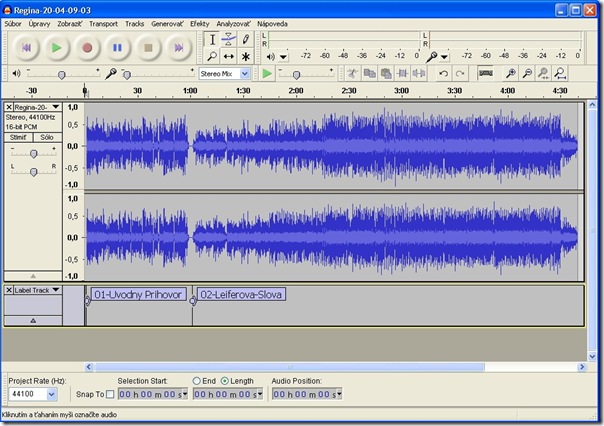This screenshot has width=604, height=426.
Task: Click the input volume slider
Action: point(127,74)
